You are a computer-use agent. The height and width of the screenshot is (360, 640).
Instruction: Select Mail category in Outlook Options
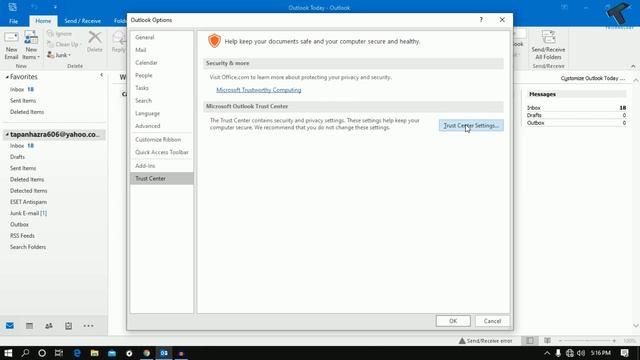coord(162,50)
